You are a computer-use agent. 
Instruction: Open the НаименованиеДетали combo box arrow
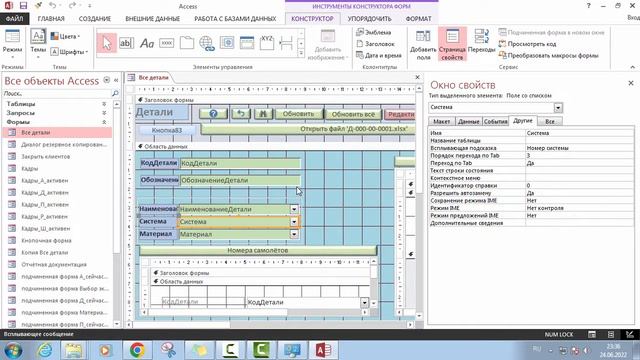294,209
